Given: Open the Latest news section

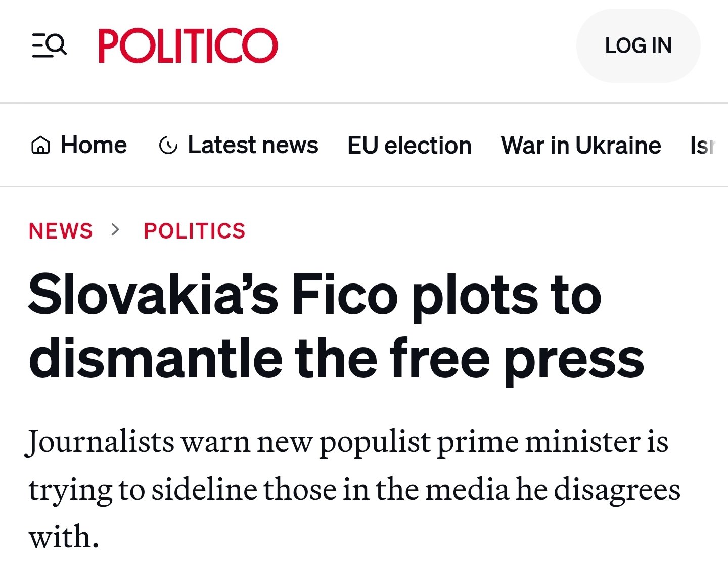Looking at the screenshot, I should point(253,146).
